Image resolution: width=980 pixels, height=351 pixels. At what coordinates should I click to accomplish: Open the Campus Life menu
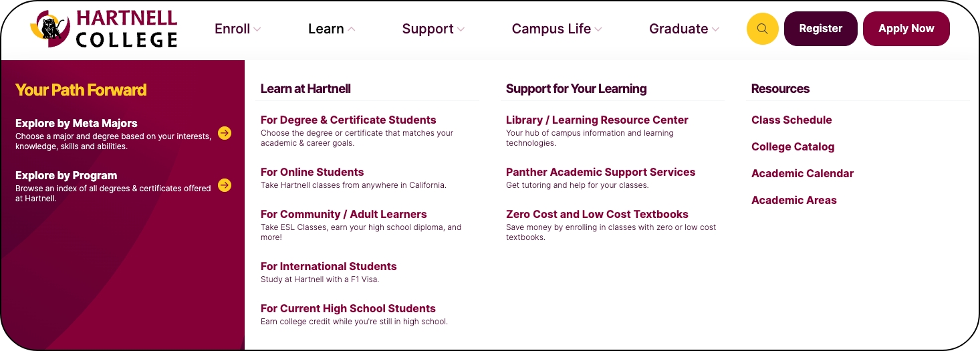[x=556, y=29]
